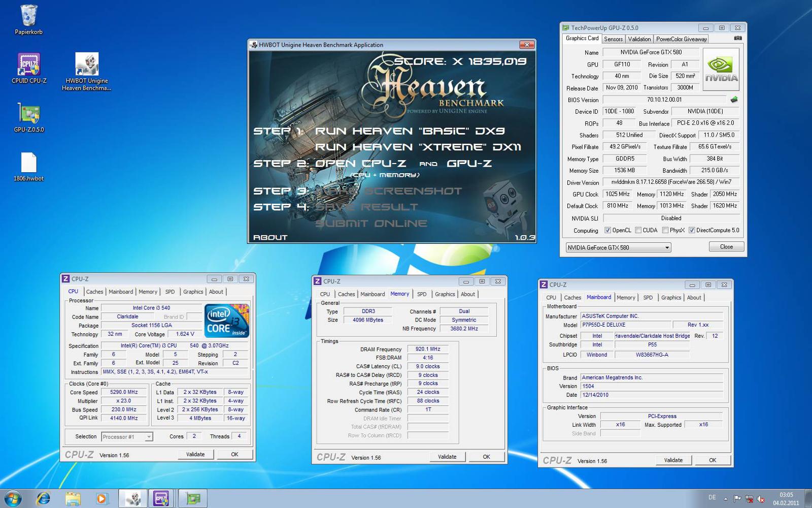This screenshot has height=508, width=812.
Task: Click Open CPU-Z in Heaven app
Action: pyautogui.click(x=360, y=164)
